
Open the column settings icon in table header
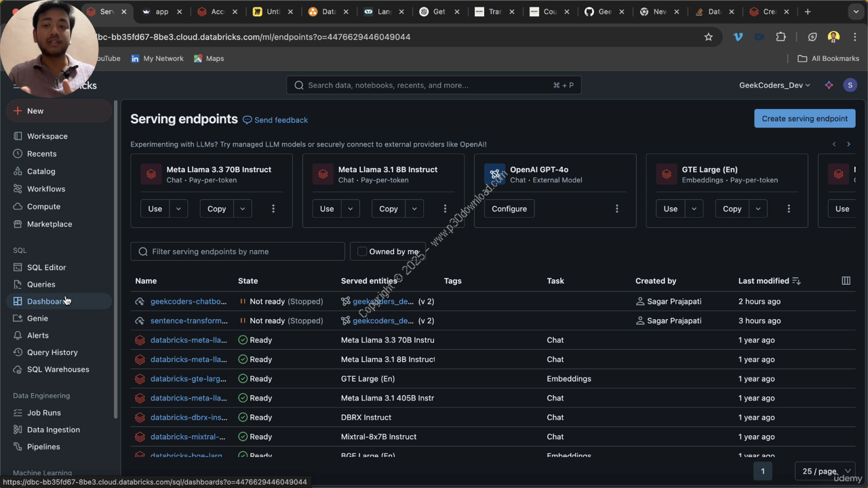coord(846,281)
